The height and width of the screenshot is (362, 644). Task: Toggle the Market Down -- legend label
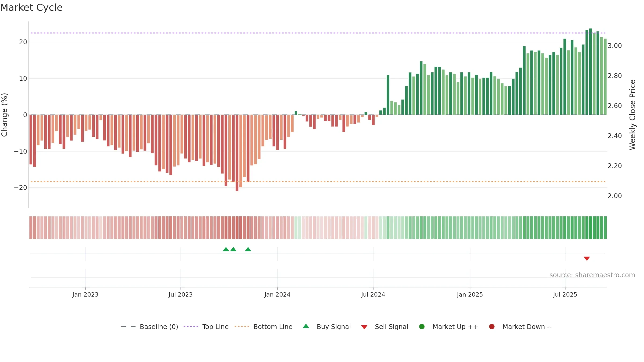(527, 327)
